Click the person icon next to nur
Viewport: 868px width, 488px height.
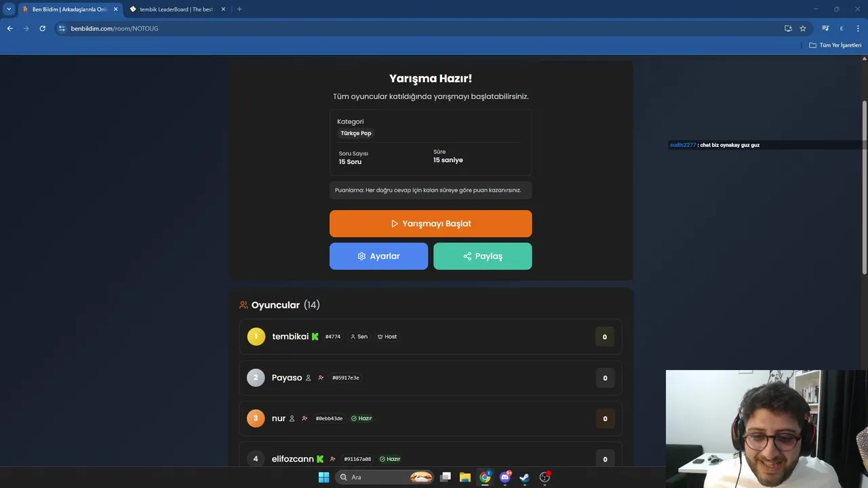(292, 418)
